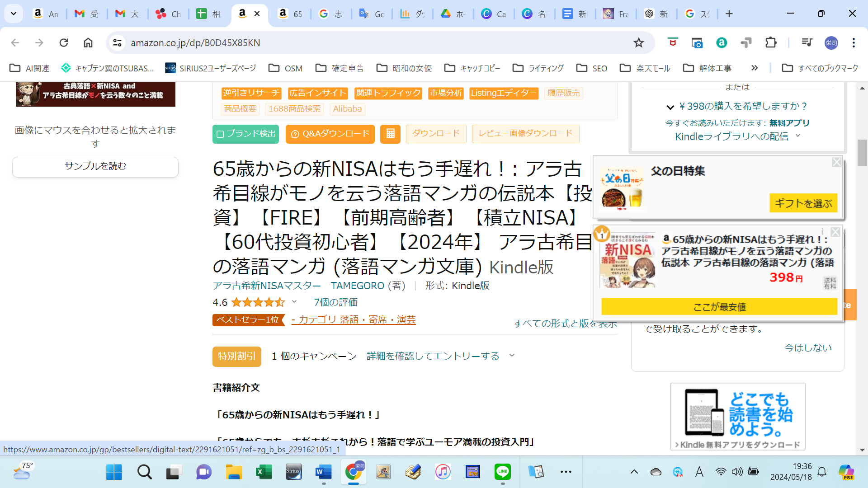Open File Explorer from the taskbar
The image size is (868, 488).
click(x=234, y=472)
